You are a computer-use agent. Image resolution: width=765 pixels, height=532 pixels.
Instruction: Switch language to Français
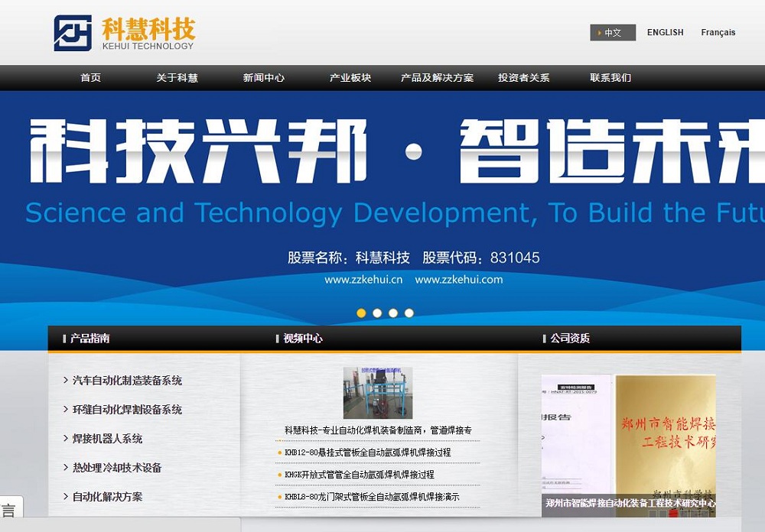click(718, 32)
